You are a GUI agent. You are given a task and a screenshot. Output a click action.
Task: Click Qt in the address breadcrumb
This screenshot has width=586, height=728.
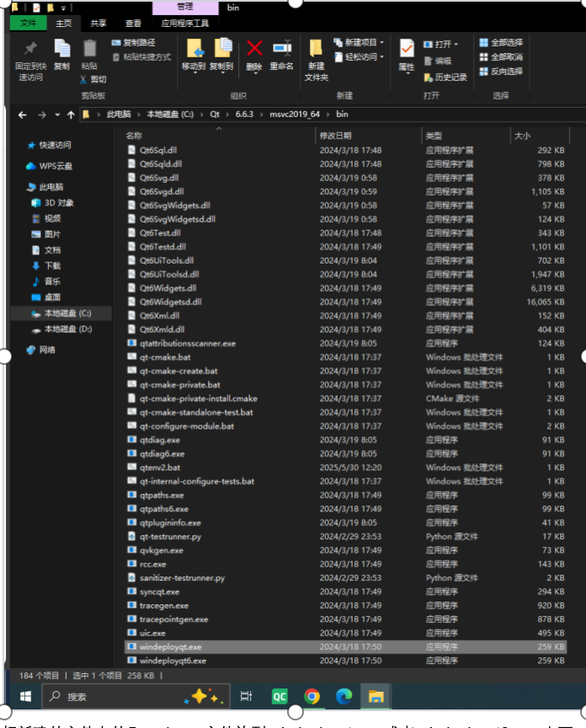point(215,115)
